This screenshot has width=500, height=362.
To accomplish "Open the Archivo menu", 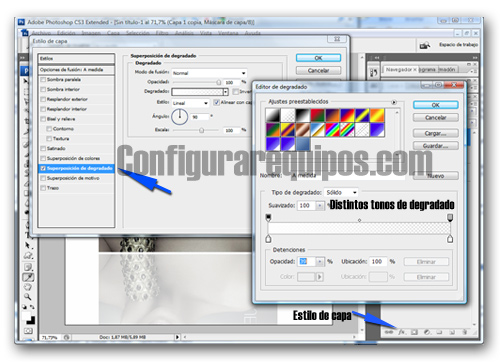I will pos(41,33).
